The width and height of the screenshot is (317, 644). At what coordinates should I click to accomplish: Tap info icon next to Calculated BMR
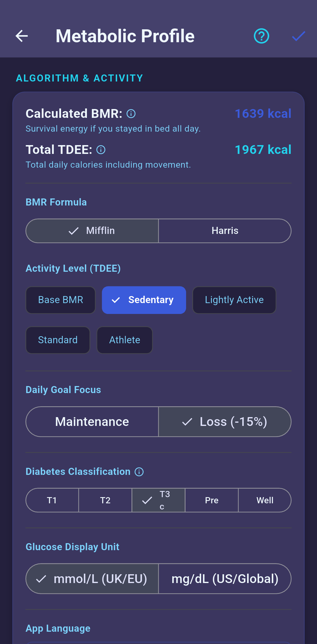click(131, 114)
